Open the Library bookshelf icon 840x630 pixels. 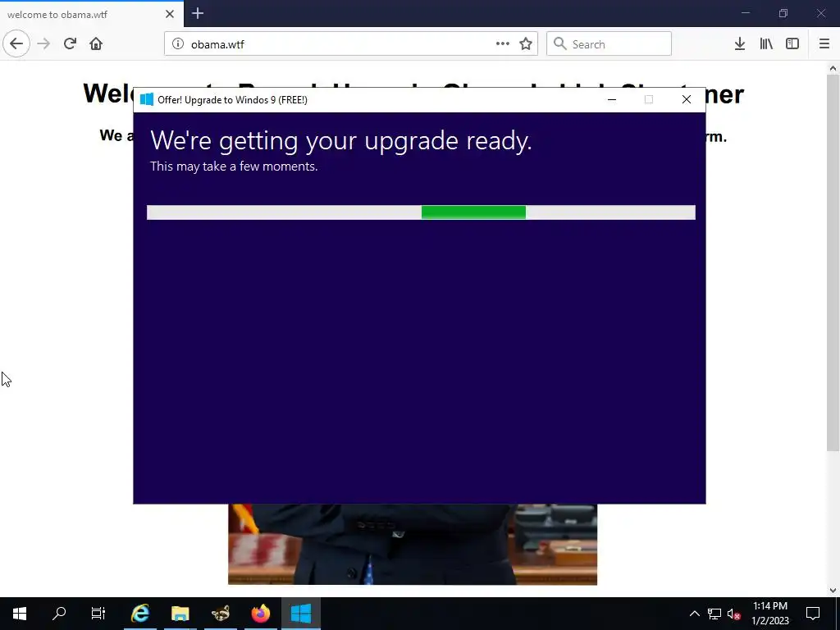click(766, 44)
